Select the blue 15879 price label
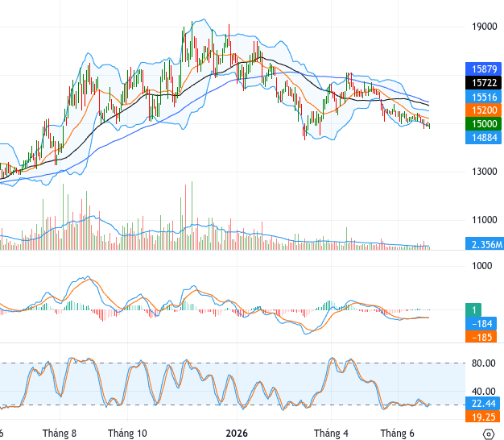504x440 pixels. click(x=483, y=68)
